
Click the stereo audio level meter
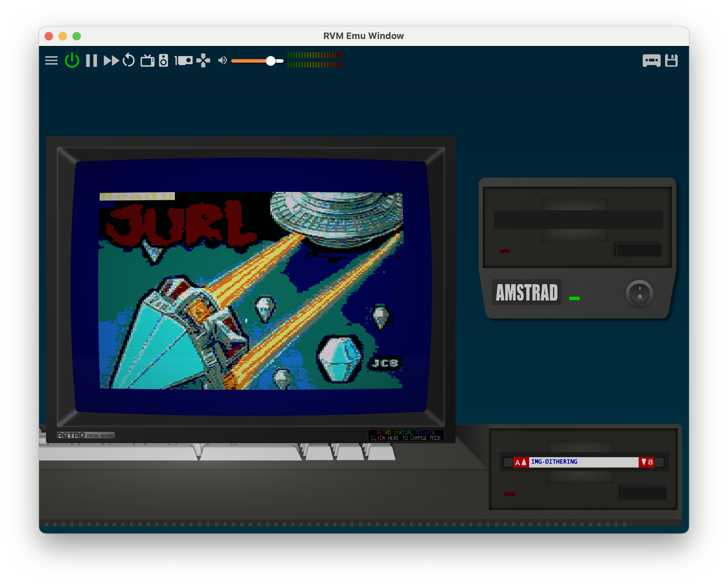coord(315,60)
